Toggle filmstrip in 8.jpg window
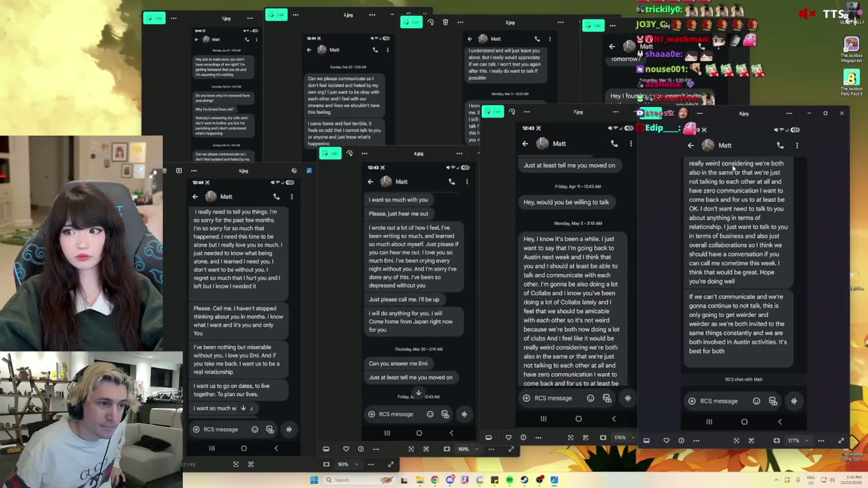This screenshot has height=488, width=868. click(x=646, y=441)
